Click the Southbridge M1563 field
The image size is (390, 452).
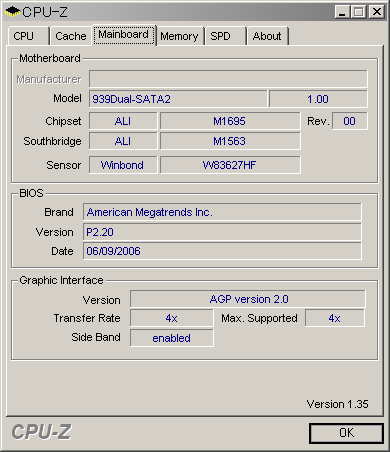(x=230, y=141)
